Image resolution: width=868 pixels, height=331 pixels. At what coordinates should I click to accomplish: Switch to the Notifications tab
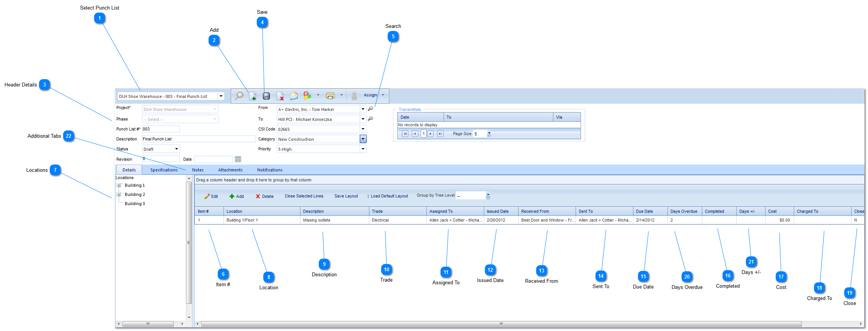click(270, 170)
